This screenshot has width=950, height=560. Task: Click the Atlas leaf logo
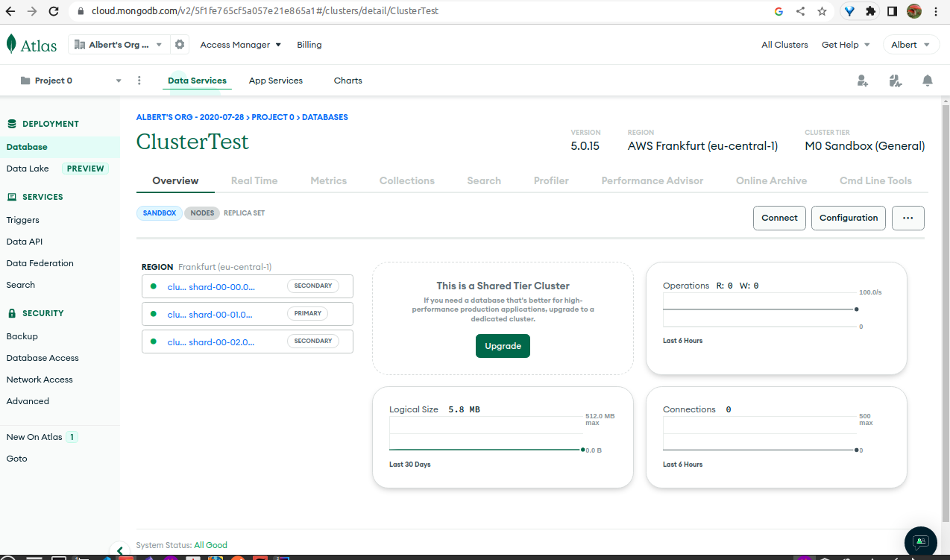[x=11, y=44]
